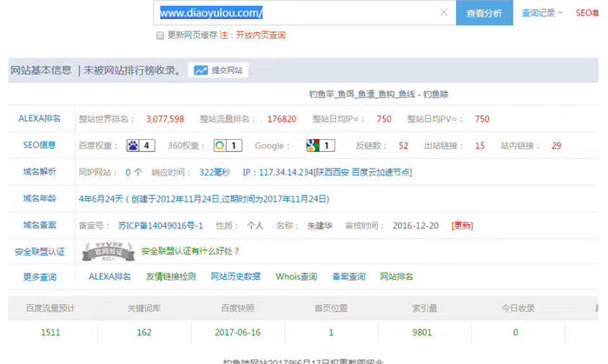The width and height of the screenshot is (608, 364).
Task: Click the 提交网站 chart icon
Action: (x=201, y=70)
